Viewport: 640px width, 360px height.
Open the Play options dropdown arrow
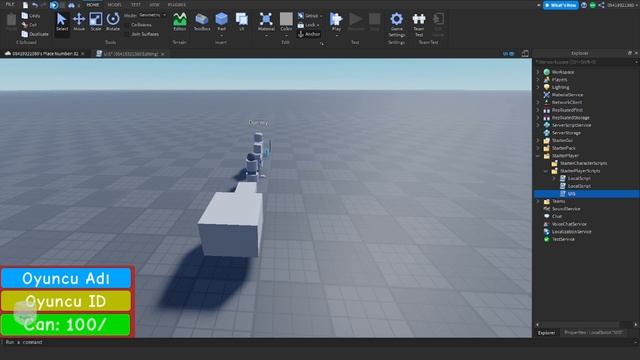[x=336, y=36]
